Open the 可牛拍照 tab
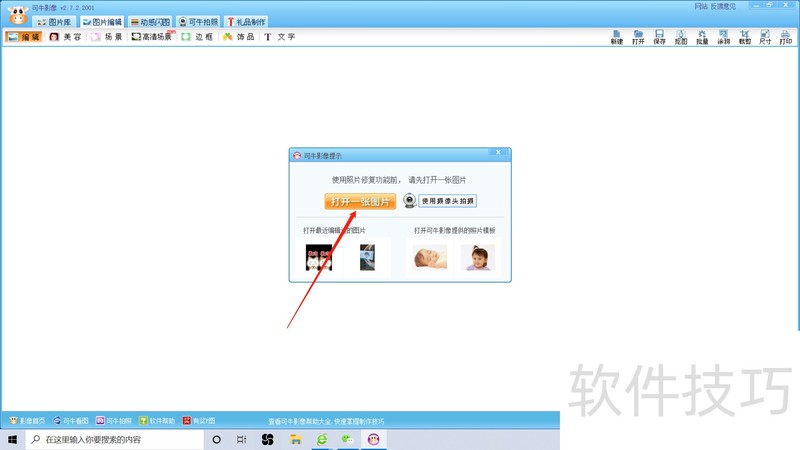Image resolution: width=800 pixels, height=450 pixels. coord(198,22)
